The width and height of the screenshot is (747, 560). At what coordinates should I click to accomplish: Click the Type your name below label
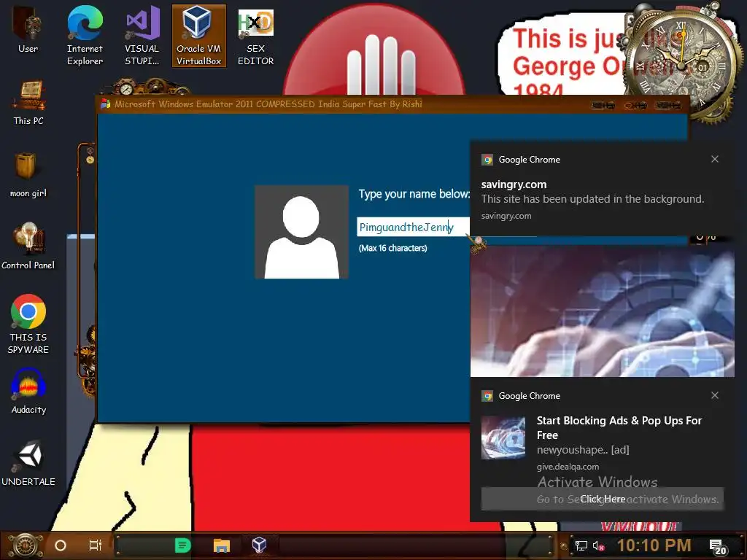414,194
